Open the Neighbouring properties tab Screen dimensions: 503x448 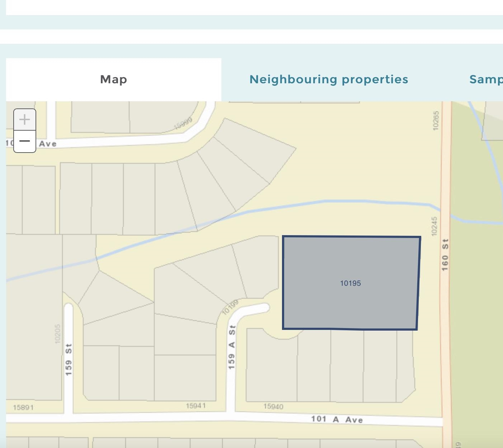click(x=329, y=79)
